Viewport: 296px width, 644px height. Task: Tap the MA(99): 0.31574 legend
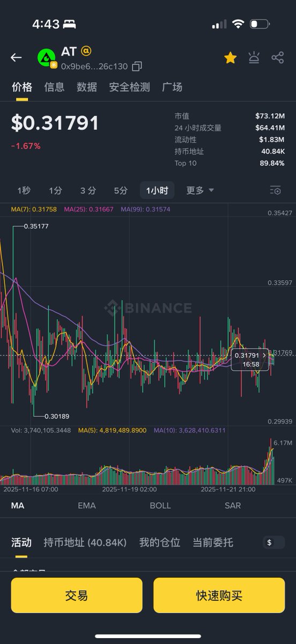tap(145, 209)
